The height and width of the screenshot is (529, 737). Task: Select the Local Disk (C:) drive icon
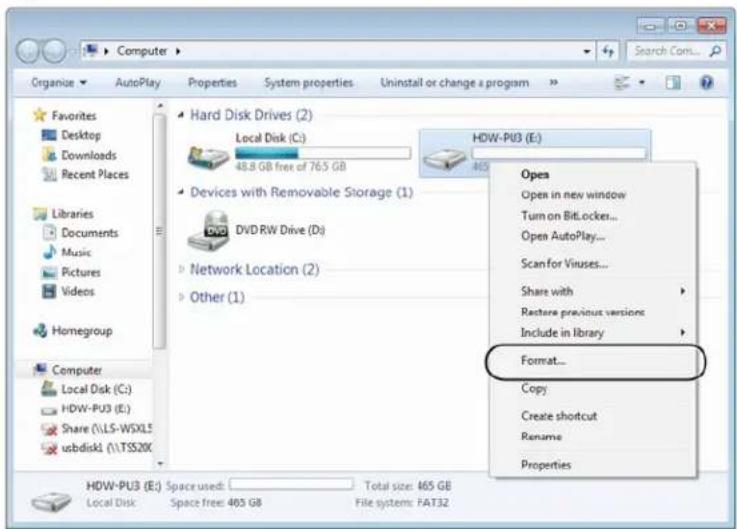pyautogui.click(x=208, y=157)
